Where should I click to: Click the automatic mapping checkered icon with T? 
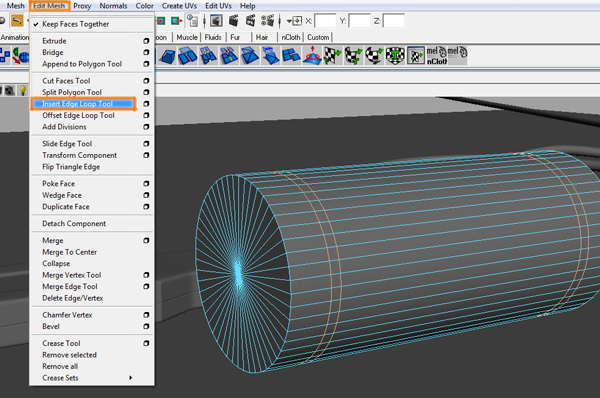point(395,56)
